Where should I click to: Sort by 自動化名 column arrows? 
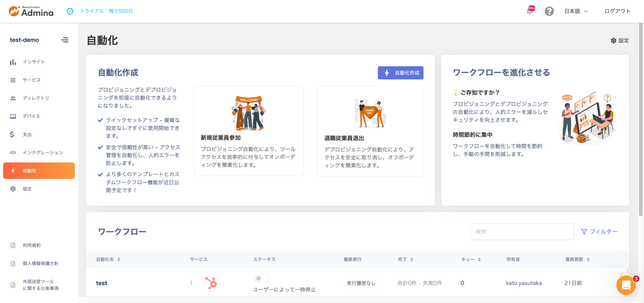point(119,259)
